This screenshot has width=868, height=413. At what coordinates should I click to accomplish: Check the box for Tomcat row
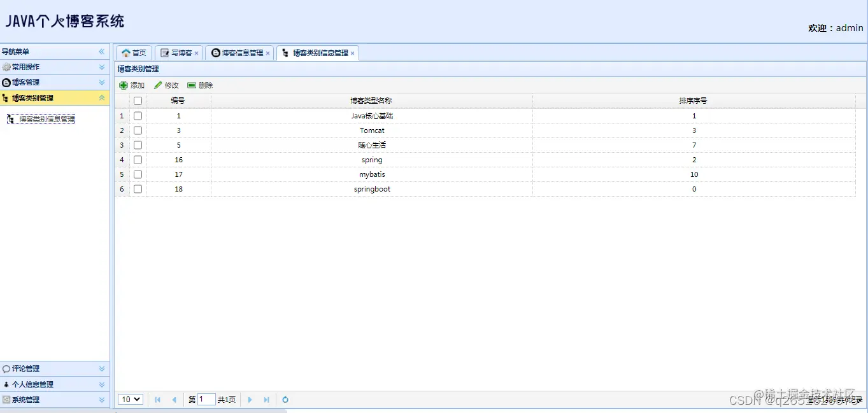[x=138, y=130]
